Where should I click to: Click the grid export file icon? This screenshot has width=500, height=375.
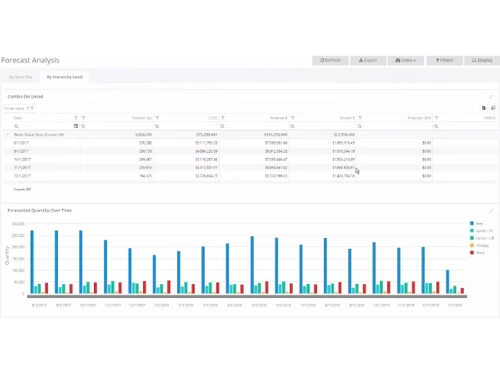coord(484,108)
